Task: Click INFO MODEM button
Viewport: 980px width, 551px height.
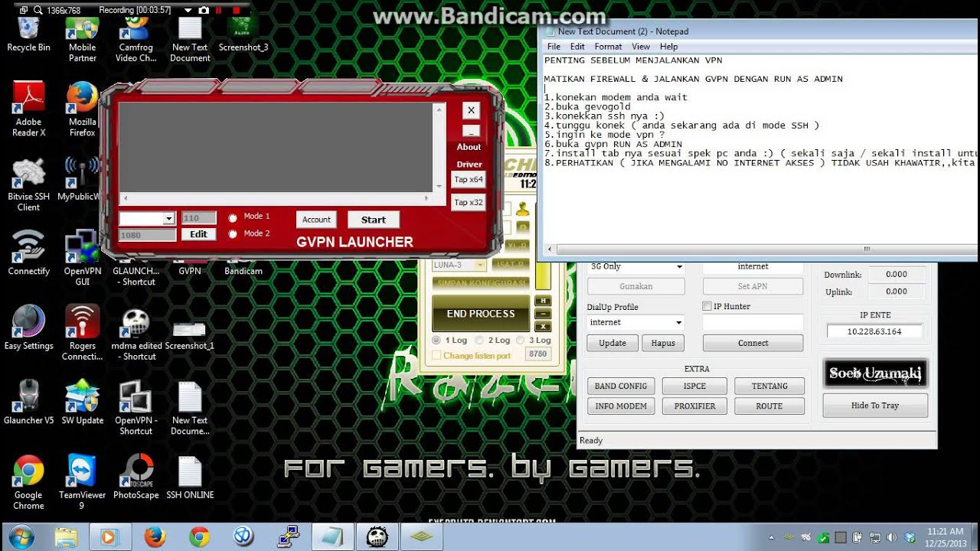Action: [621, 406]
